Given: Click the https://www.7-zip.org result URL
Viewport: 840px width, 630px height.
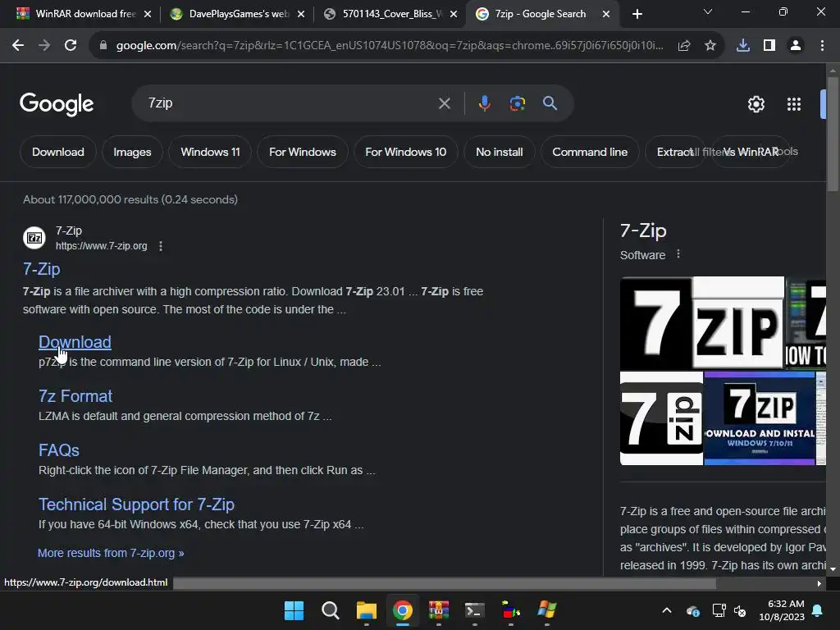Looking at the screenshot, I should tap(101, 246).
